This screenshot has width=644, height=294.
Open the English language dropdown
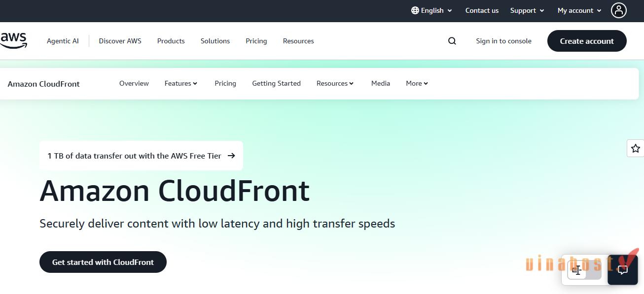431,10
